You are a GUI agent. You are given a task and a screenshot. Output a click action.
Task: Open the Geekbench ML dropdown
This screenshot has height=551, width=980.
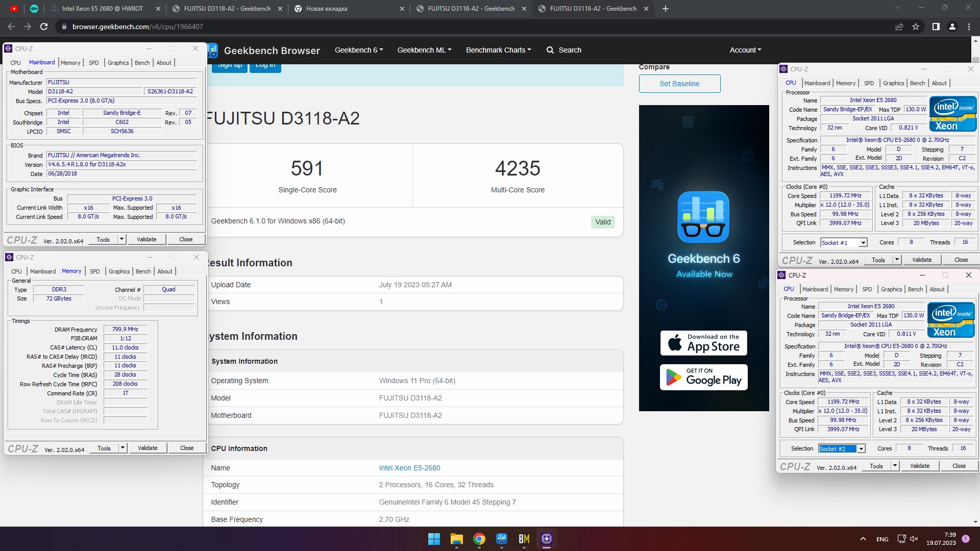tap(424, 50)
